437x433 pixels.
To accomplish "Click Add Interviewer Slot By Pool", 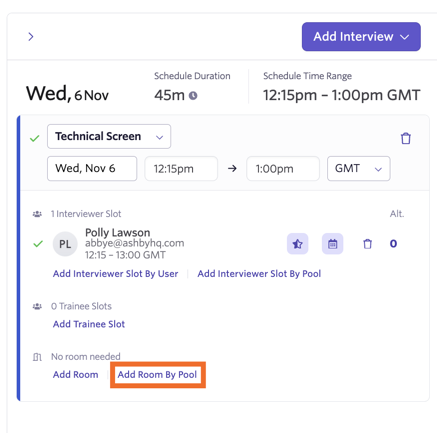I will click(259, 274).
